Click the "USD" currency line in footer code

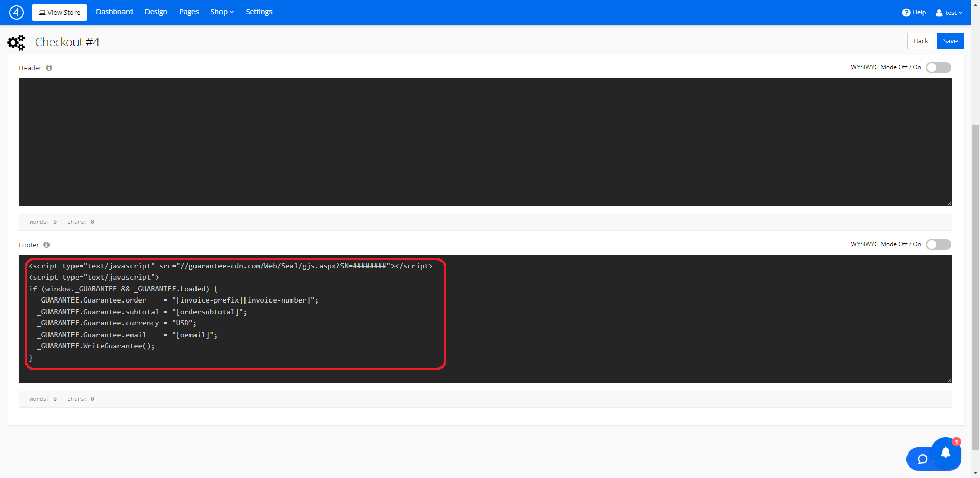(x=117, y=323)
